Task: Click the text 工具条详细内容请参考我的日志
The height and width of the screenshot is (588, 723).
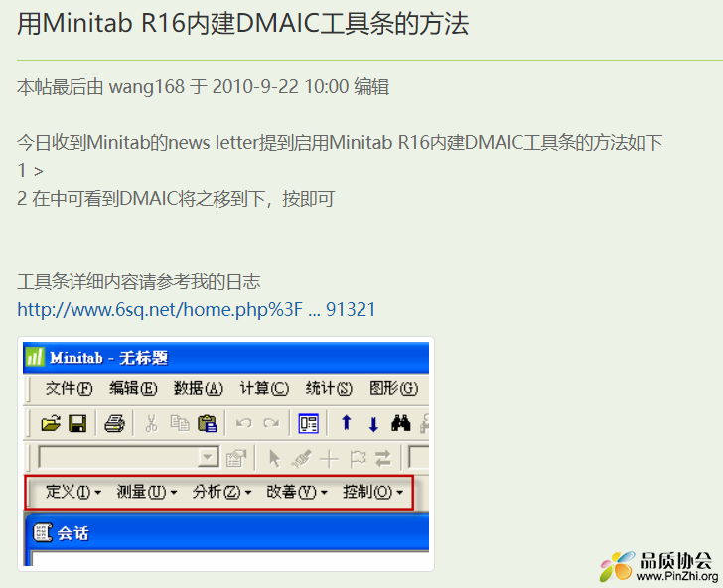Action: (x=139, y=282)
